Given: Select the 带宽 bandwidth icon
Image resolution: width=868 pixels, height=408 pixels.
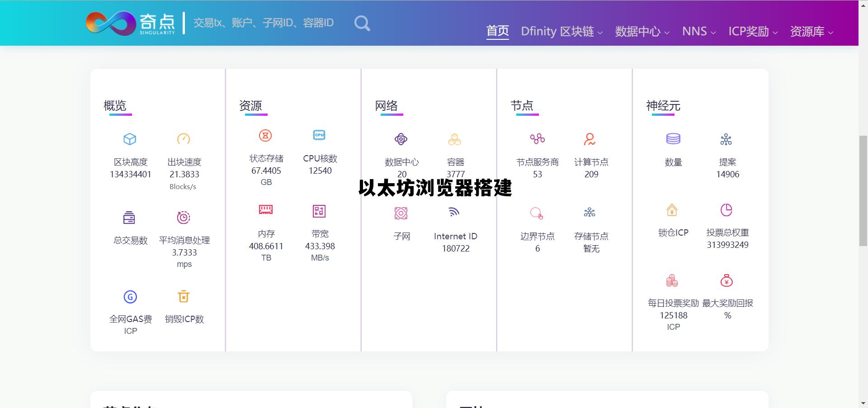Looking at the screenshot, I should coord(319,211).
